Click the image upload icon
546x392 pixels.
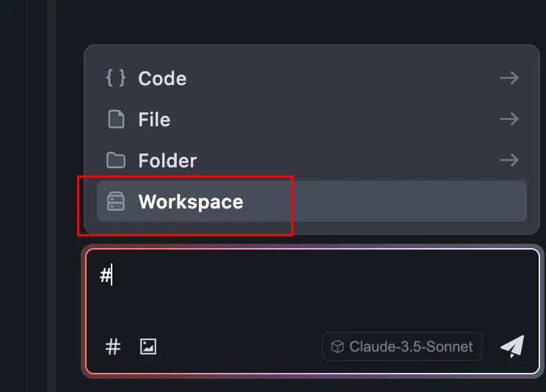148,347
